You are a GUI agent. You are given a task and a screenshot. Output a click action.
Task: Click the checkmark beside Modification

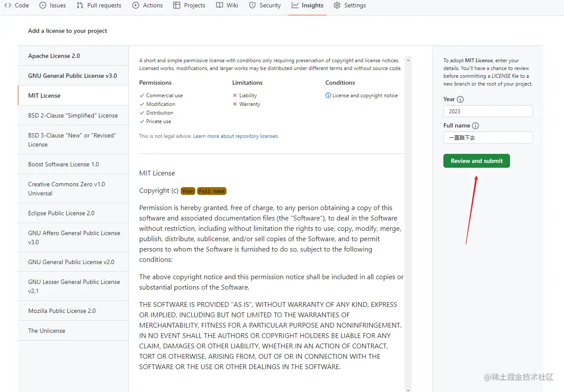[142, 104]
